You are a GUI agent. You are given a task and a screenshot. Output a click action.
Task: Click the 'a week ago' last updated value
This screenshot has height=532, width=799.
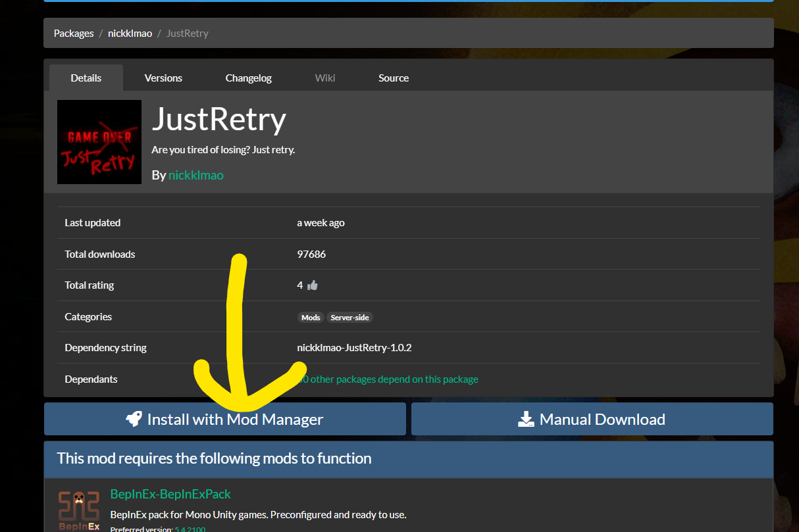(321, 223)
